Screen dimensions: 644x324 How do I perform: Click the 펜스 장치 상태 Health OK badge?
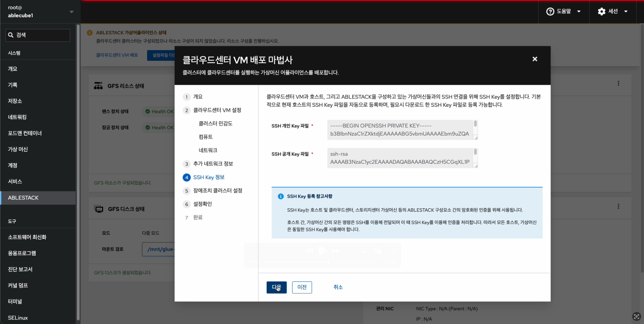coord(158,112)
